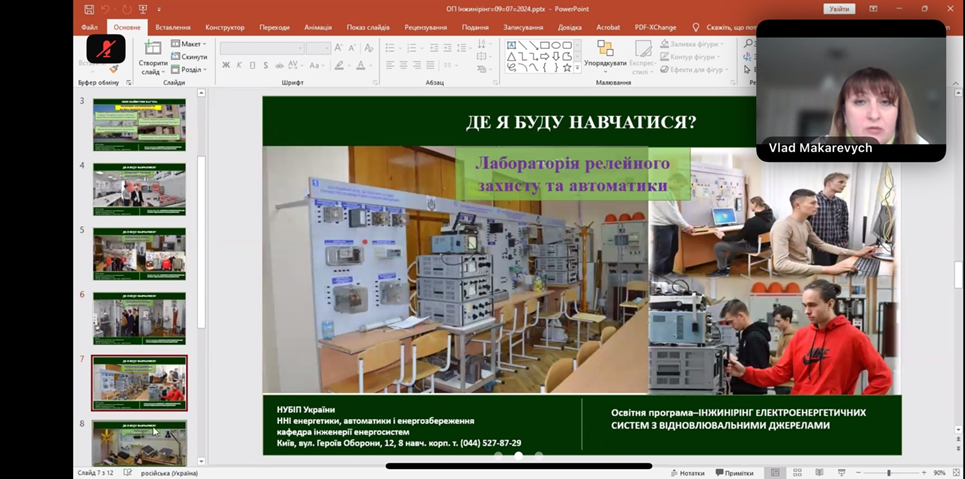This screenshot has width=965, height=479.
Task: Expand the Layout (Макет) dropdown
Action: [x=189, y=44]
